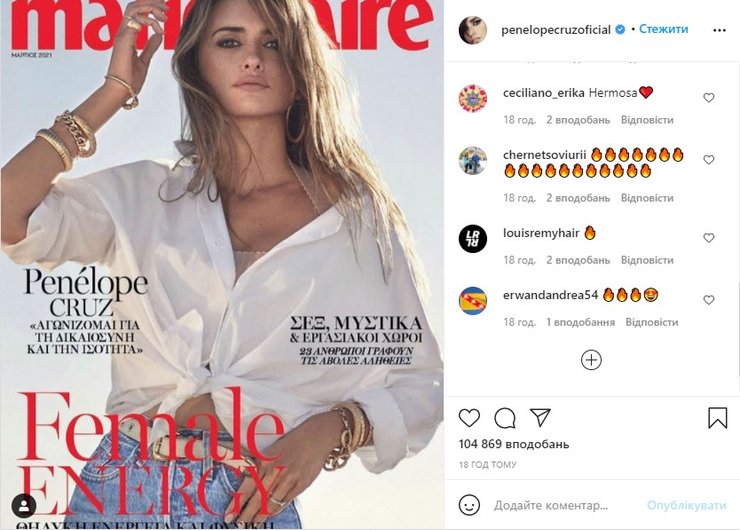Image resolution: width=740 pixels, height=530 pixels.
Task: Open the comment bubble icon
Action: 505,418
